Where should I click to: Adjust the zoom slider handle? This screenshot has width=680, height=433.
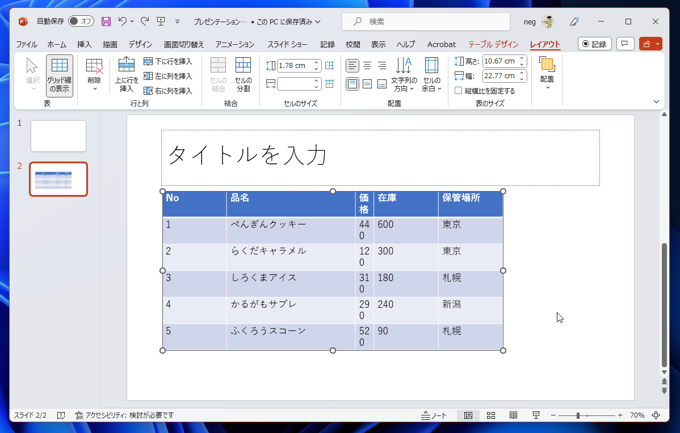pyautogui.click(x=578, y=416)
